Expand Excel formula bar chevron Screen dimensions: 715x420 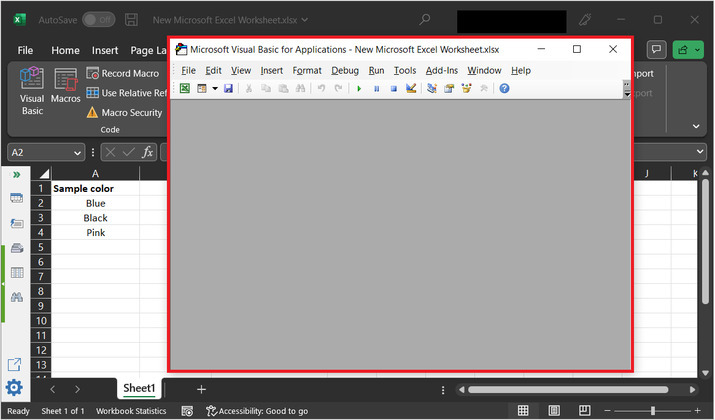pyautogui.click(x=700, y=152)
